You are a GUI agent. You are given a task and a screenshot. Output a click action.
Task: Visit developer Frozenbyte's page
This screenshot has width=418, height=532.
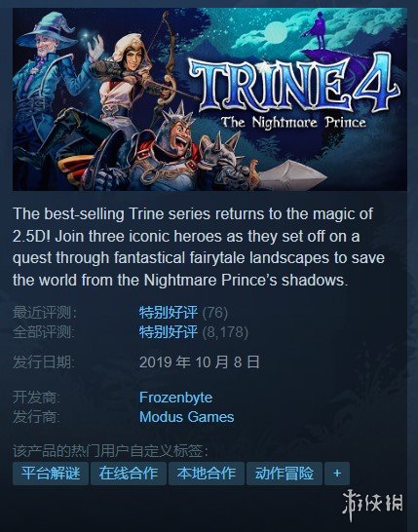click(x=175, y=398)
